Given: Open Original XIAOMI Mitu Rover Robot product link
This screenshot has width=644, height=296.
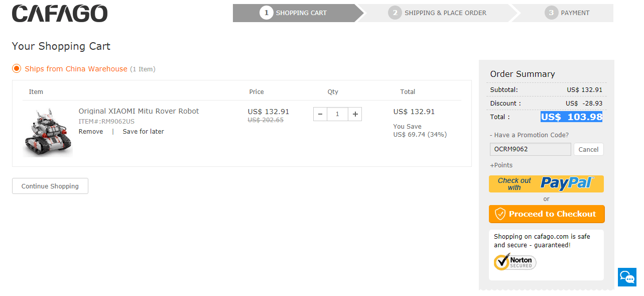Looking at the screenshot, I should [x=139, y=111].
